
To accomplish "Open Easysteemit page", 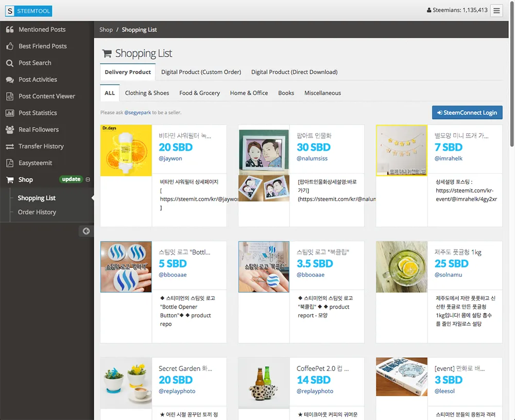I will (x=36, y=163).
